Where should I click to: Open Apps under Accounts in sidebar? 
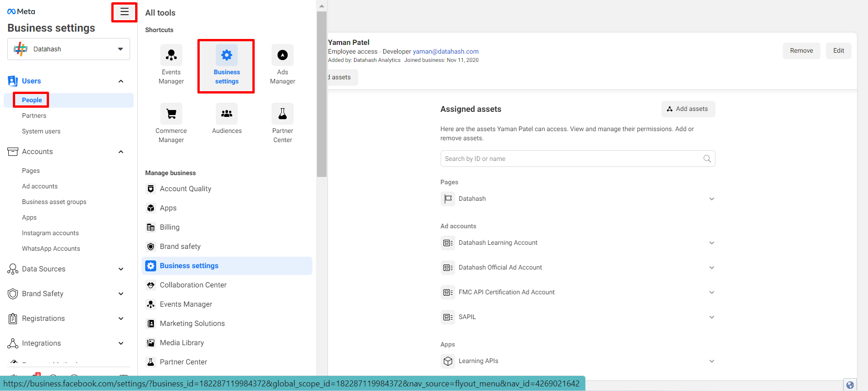[x=29, y=217]
